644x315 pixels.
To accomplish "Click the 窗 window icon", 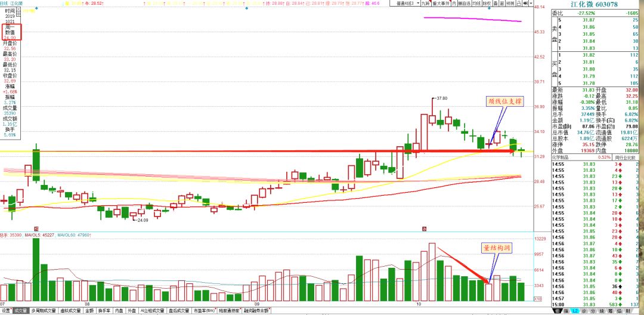I will pyautogui.click(x=501, y=3).
